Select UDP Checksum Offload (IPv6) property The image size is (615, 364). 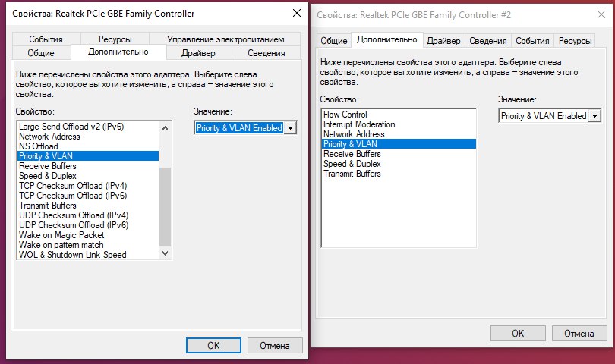click(x=88, y=225)
